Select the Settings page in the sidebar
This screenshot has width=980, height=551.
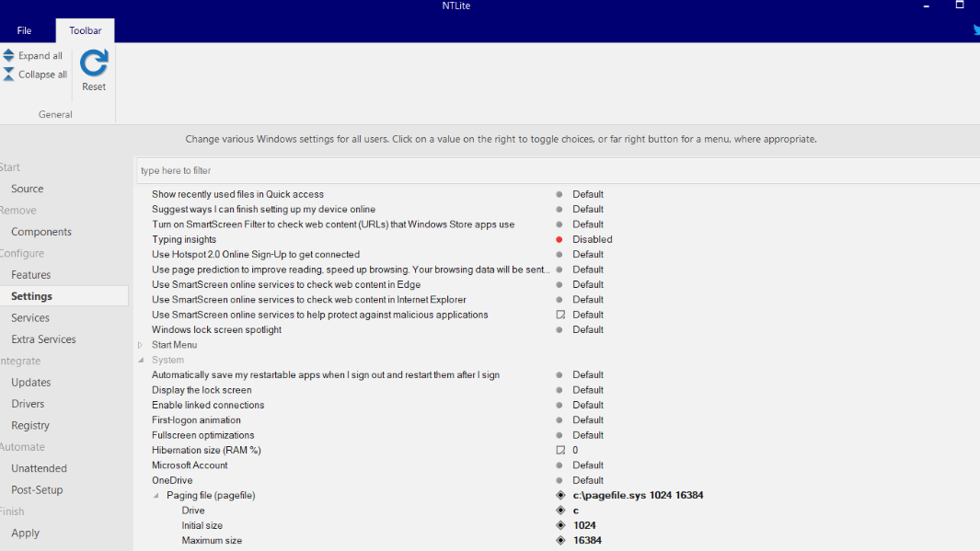31,296
